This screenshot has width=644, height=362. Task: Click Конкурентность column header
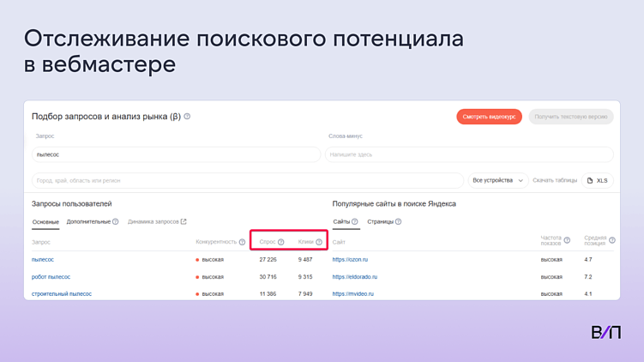pyautogui.click(x=216, y=242)
